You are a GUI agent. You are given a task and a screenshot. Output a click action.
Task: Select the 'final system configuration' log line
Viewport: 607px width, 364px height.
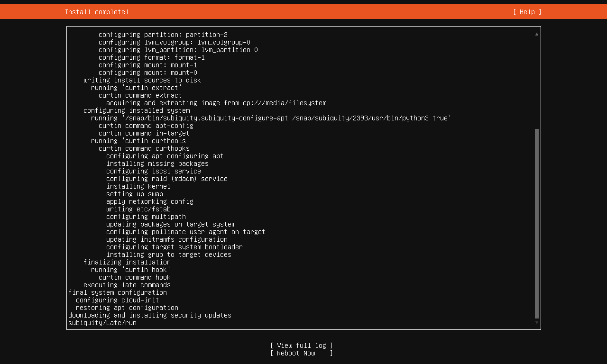point(118,292)
